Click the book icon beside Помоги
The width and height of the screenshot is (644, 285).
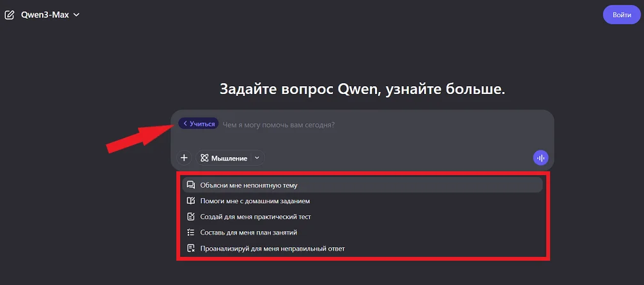click(190, 201)
